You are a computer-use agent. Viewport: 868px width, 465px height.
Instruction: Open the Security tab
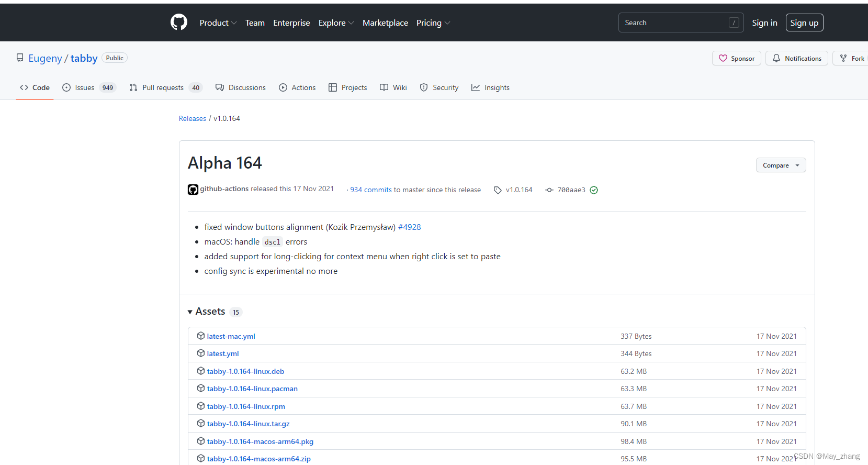439,87
